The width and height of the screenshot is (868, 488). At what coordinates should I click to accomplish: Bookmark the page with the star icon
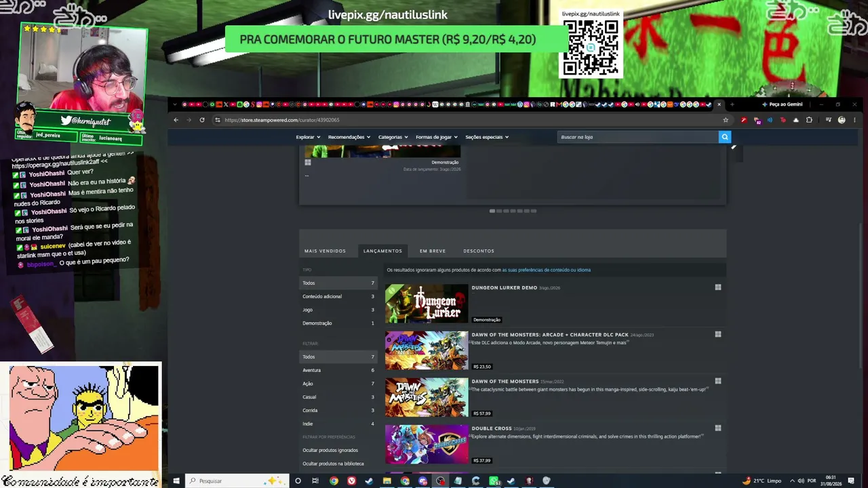pyautogui.click(x=726, y=120)
